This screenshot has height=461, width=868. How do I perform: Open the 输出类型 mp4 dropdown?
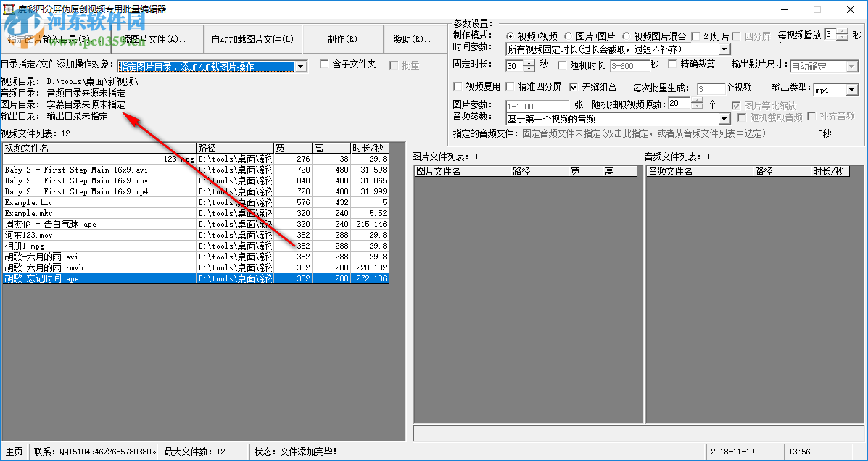pyautogui.click(x=852, y=89)
